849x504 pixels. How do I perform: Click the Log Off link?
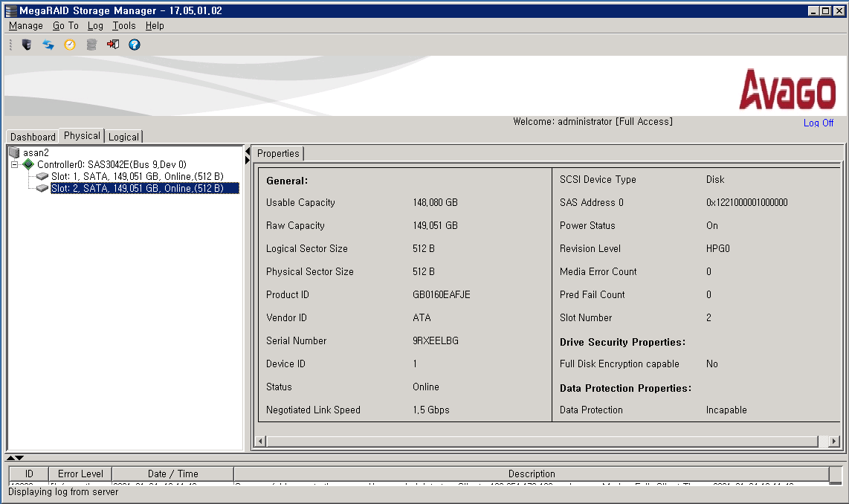[x=818, y=123]
